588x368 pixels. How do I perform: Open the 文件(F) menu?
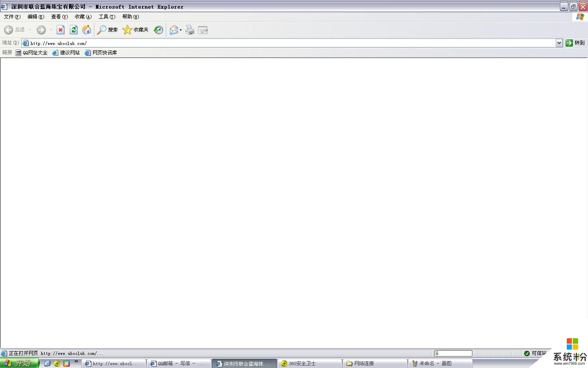pyautogui.click(x=12, y=17)
